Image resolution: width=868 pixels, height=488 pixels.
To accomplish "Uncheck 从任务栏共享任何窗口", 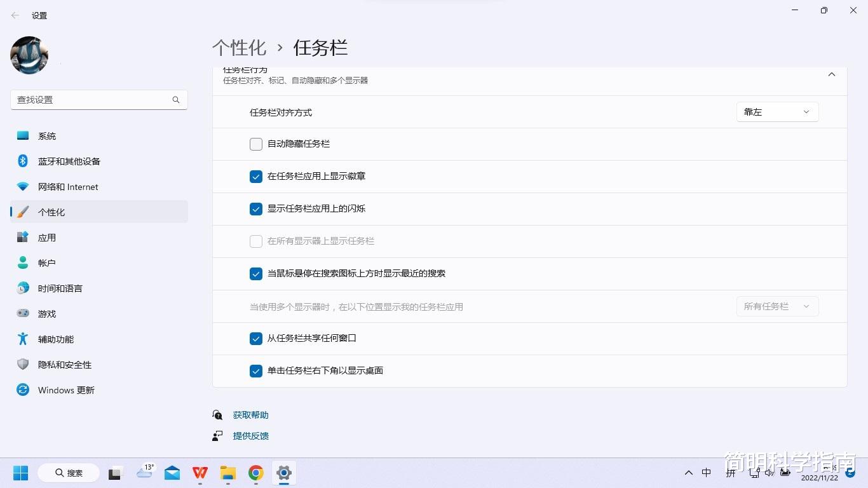I will point(255,338).
